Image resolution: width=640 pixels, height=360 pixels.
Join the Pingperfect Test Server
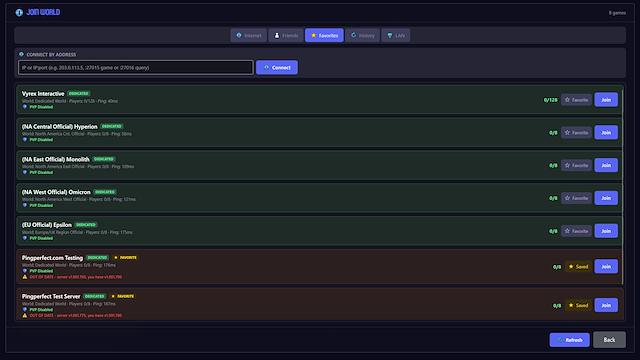click(606, 305)
